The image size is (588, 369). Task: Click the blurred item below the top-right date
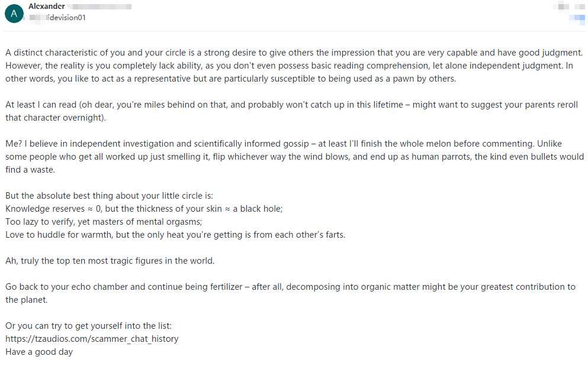tap(577, 18)
